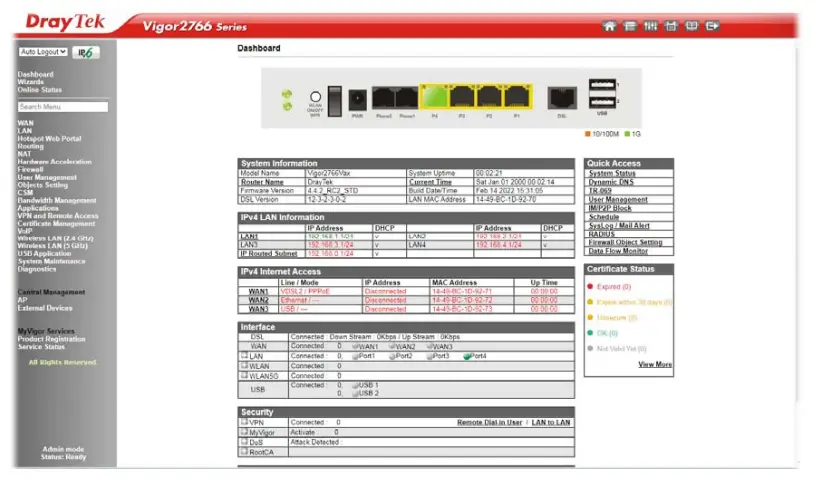
Task: Expand Wireless LAN (5 GHz) menu
Action: pyautogui.click(x=52, y=246)
